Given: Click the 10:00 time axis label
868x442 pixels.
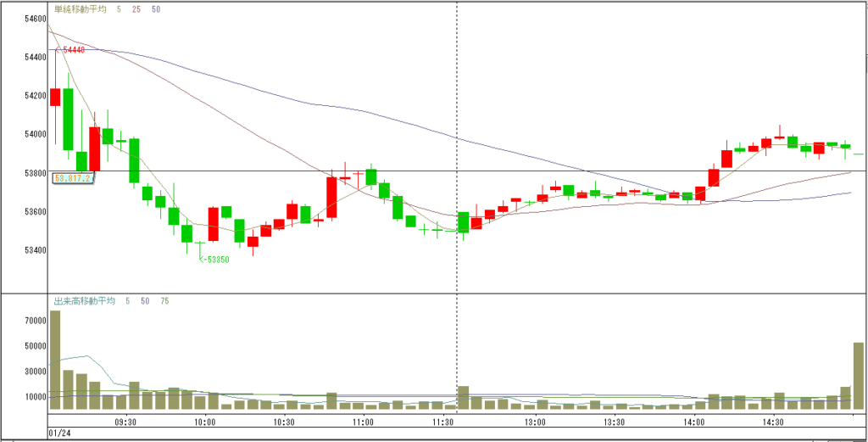Looking at the screenshot, I should point(205,422).
